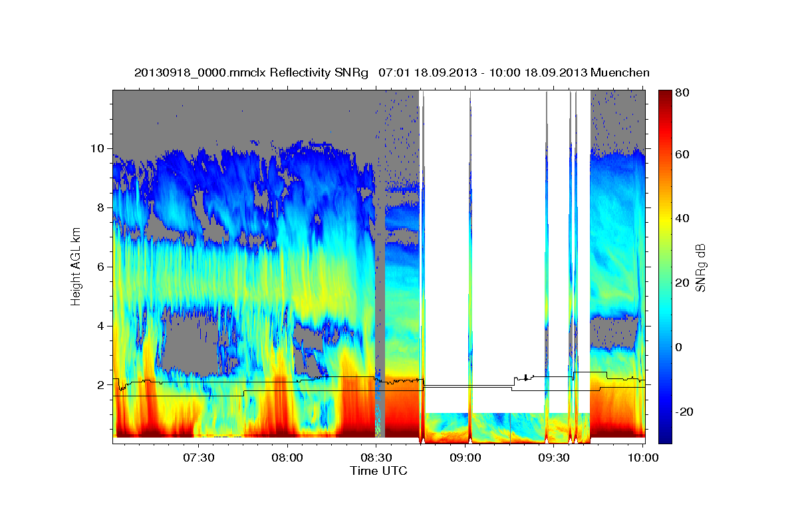The height and width of the screenshot is (532, 798).
Task: Click the 07:30 time tick label
Action: pyautogui.click(x=199, y=458)
